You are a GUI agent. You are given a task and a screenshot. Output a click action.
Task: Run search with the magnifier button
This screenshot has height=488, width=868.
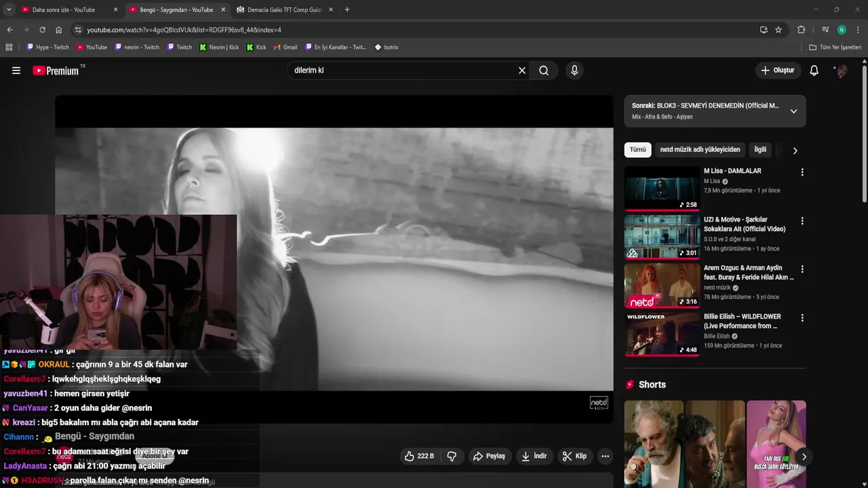[544, 70]
